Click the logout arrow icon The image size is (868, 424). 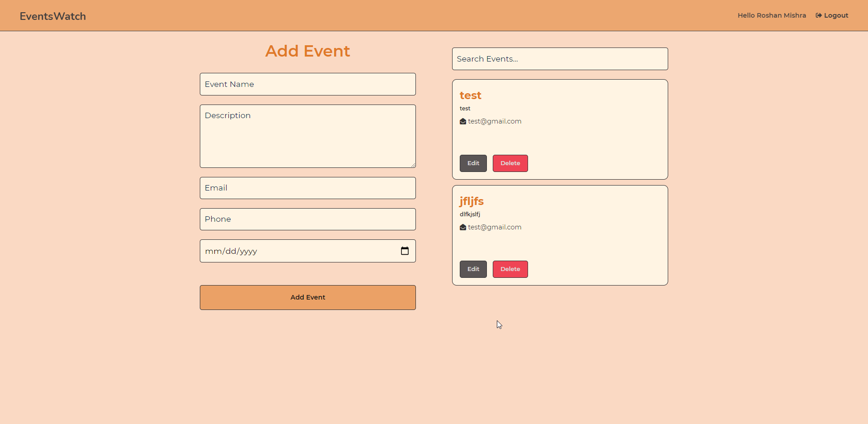point(818,15)
